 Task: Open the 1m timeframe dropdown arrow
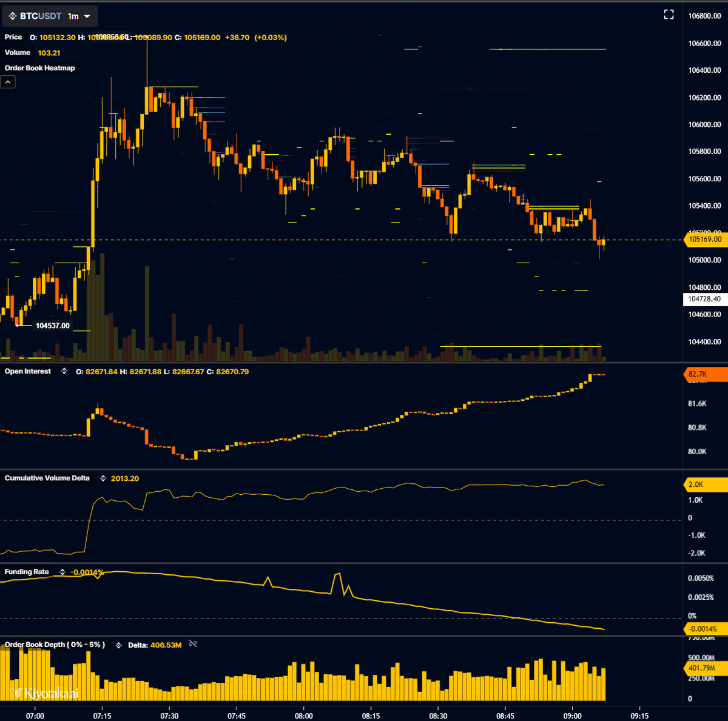(87, 16)
